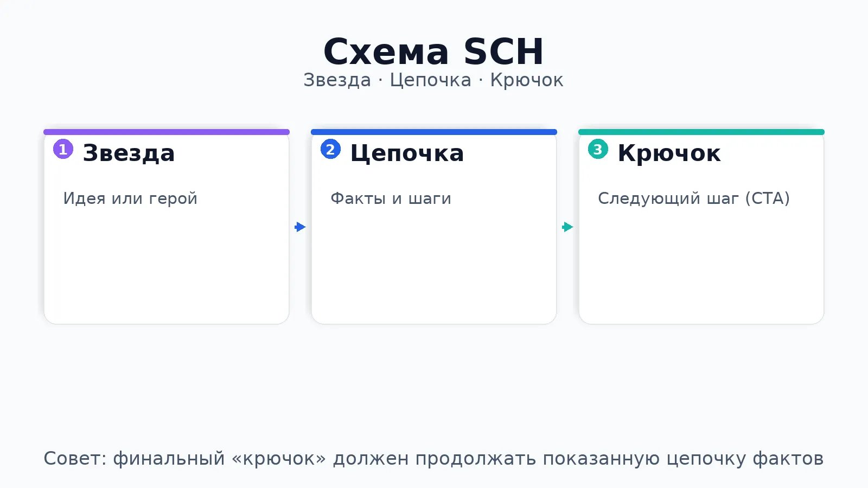Click the main title «Схема SCH»

tap(433, 52)
